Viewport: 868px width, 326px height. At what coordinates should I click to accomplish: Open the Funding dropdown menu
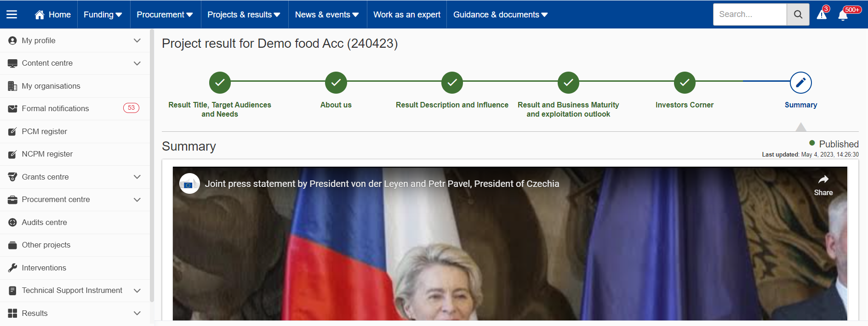click(103, 15)
